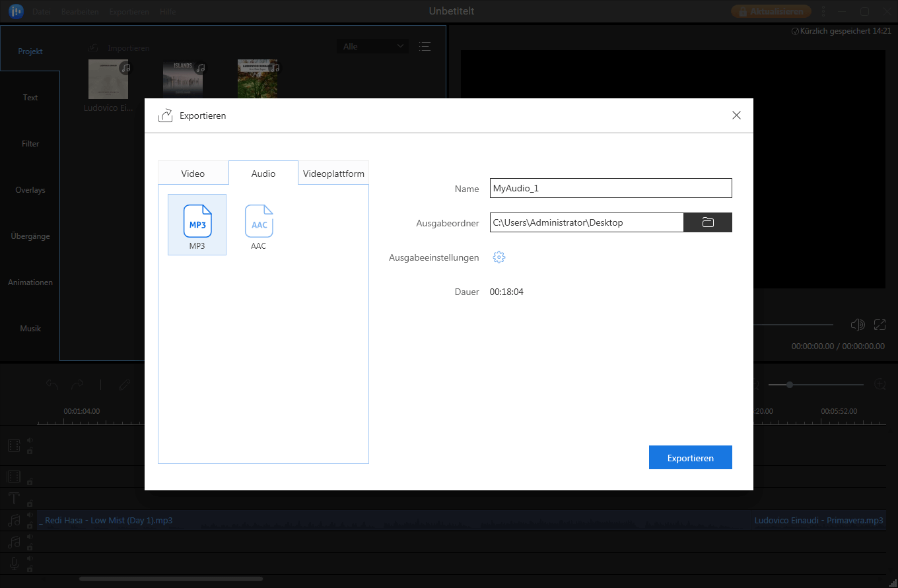Switch to the Videoplattform tab
The width and height of the screenshot is (898, 588).
(333, 174)
